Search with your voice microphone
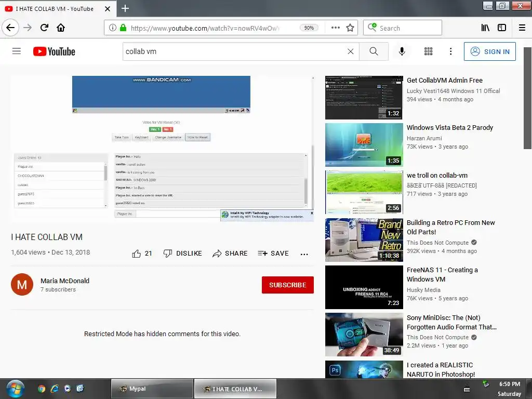The image size is (532, 399). pos(402,51)
